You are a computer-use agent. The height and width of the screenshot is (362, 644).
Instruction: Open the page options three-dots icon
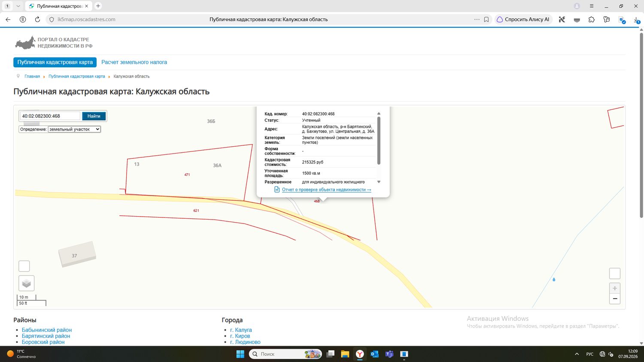[477, 19]
